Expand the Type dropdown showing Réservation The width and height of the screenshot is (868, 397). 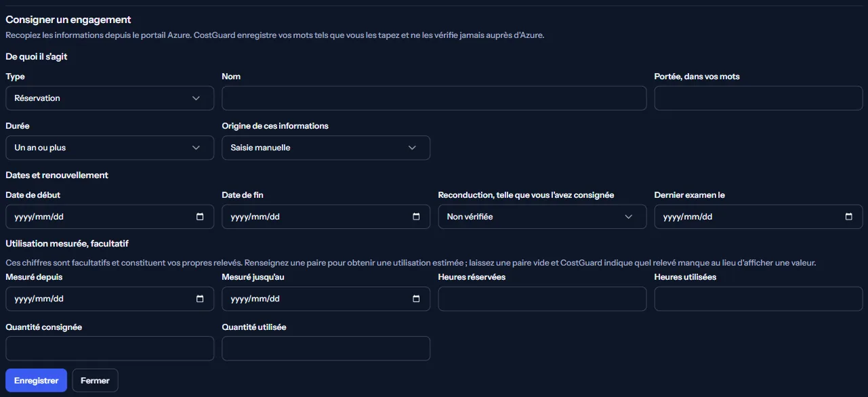[110, 98]
